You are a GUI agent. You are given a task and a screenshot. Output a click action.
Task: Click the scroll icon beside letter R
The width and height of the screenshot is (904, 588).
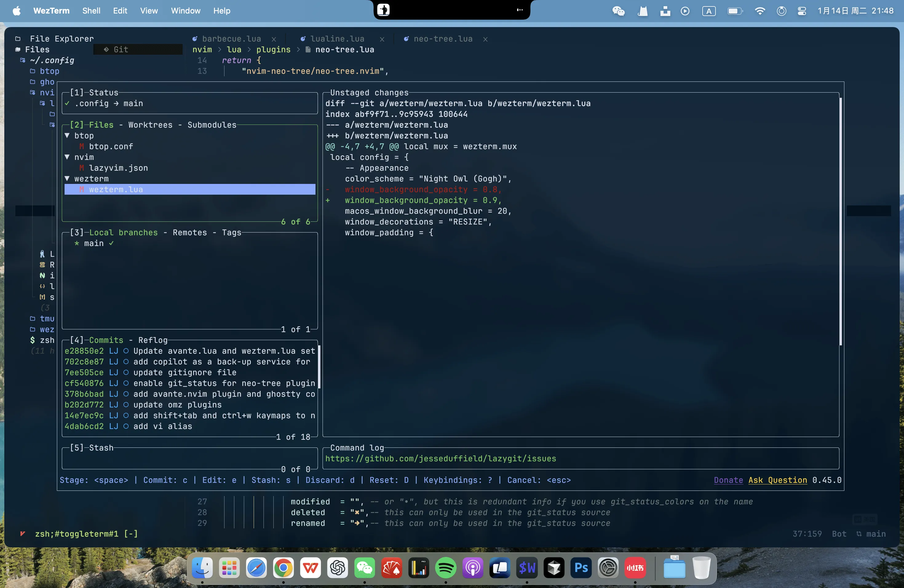(x=43, y=265)
